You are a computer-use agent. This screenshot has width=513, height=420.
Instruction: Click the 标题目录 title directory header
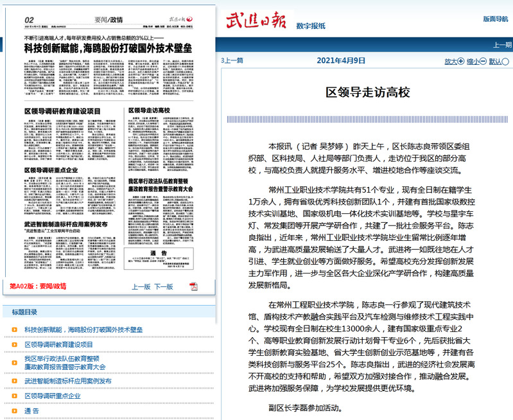click(29, 312)
